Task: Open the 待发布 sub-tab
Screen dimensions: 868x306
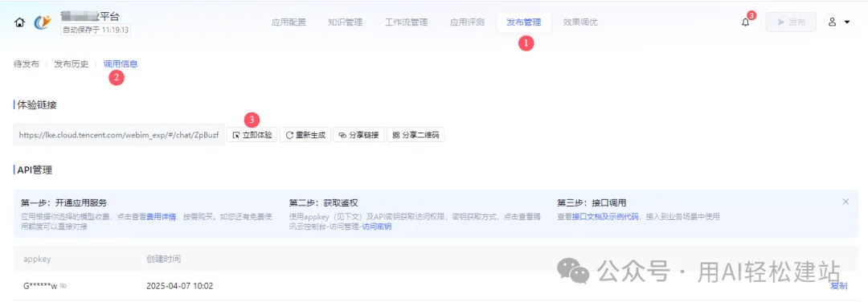Action: (x=27, y=63)
